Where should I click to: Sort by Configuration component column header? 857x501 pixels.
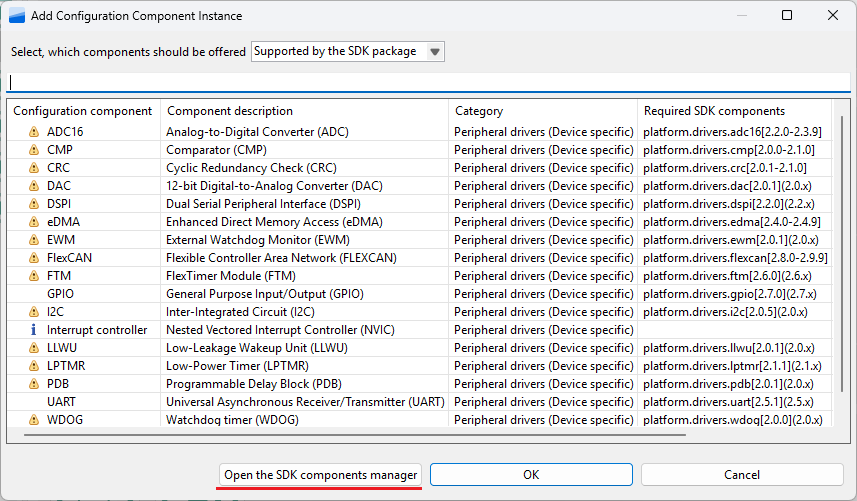point(82,111)
